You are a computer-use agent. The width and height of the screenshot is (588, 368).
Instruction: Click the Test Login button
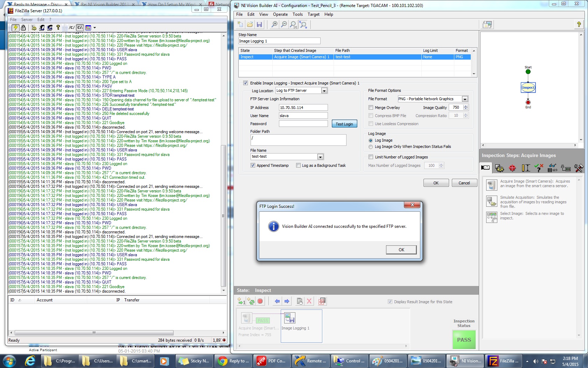344,124
